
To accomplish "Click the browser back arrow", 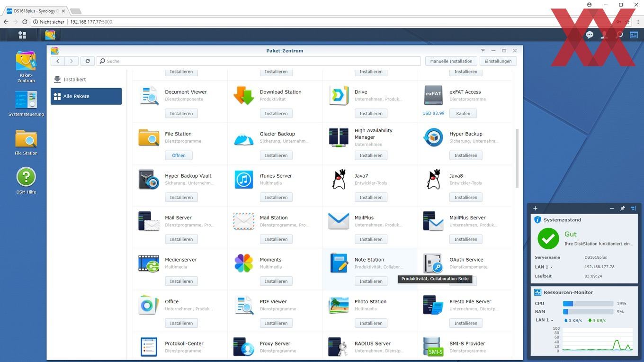I will click(x=6, y=22).
